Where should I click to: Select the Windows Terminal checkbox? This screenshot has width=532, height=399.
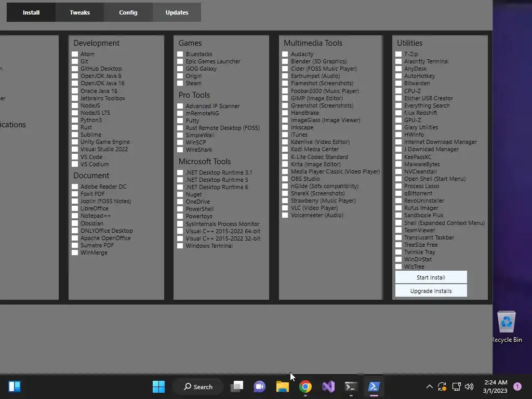click(180, 246)
